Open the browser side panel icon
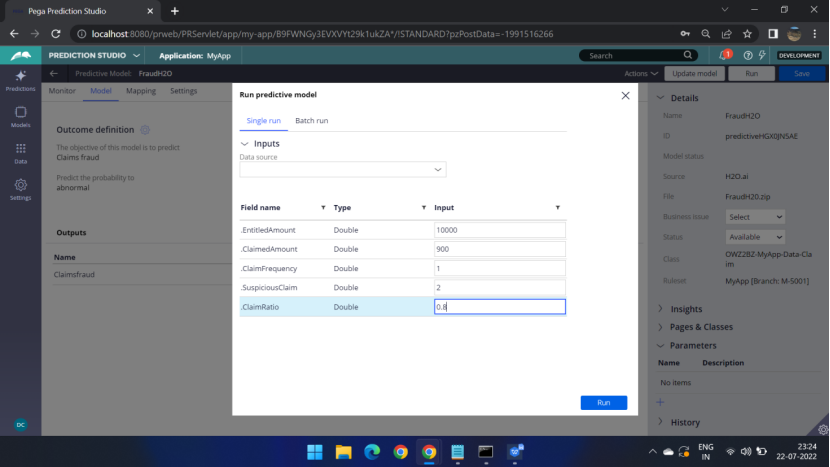830x467 pixels. [773, 34]
